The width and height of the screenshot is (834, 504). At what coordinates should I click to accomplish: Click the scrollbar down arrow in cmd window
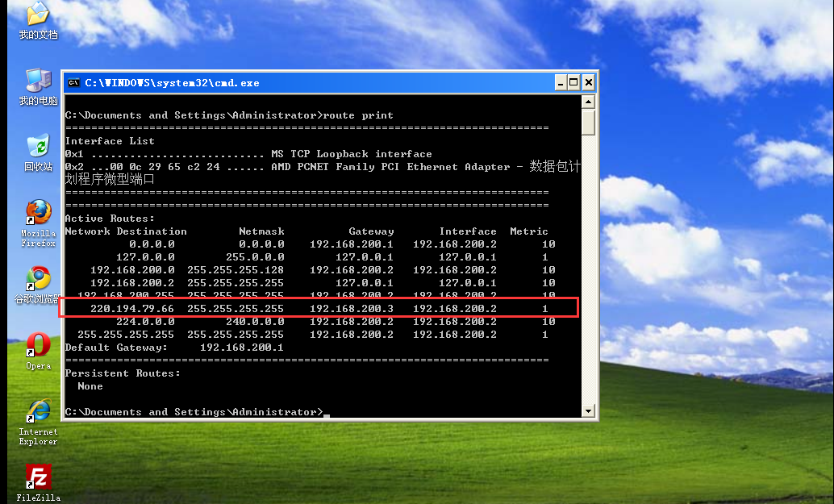(x=588, y=410)
